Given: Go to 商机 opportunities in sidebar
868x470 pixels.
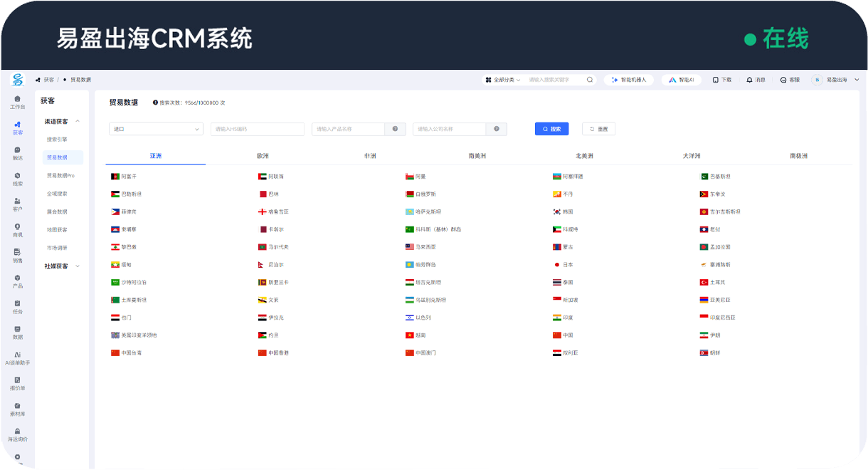Looking at the screenshot, I should point(17,230).
